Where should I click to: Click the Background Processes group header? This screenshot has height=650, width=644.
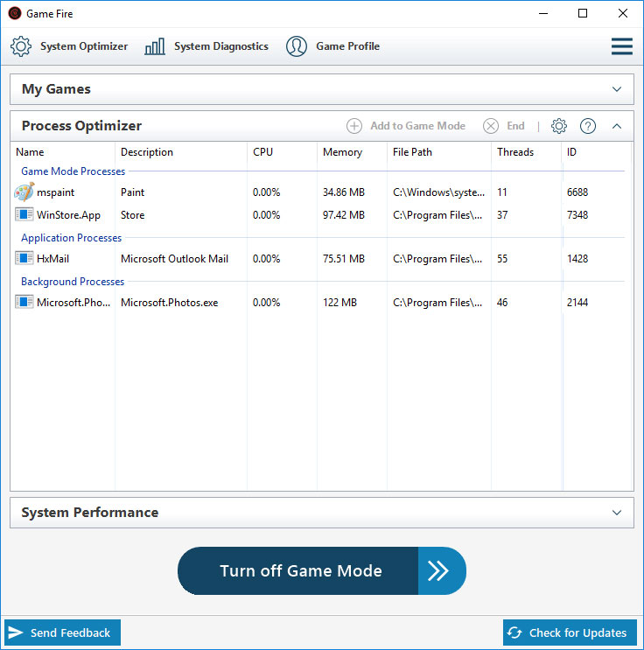tap(73, 282)
